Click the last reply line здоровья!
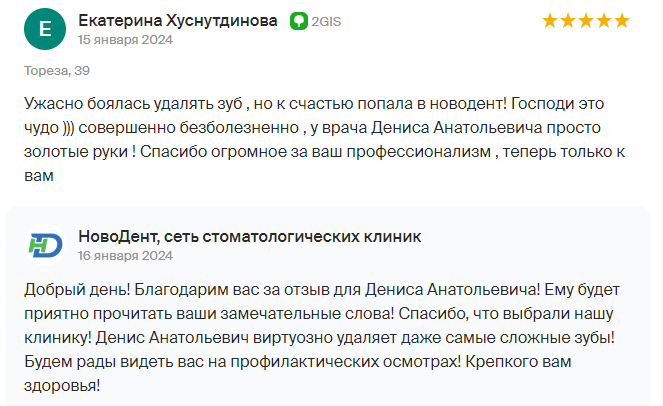The width and height of the screenshot is (663, 406). pyautogui.click(x=62, y=386)
